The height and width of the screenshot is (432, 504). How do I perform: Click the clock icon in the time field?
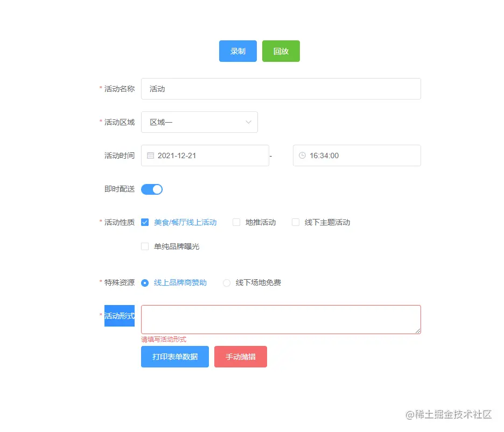pyautogui.click(x=301, y=155)
